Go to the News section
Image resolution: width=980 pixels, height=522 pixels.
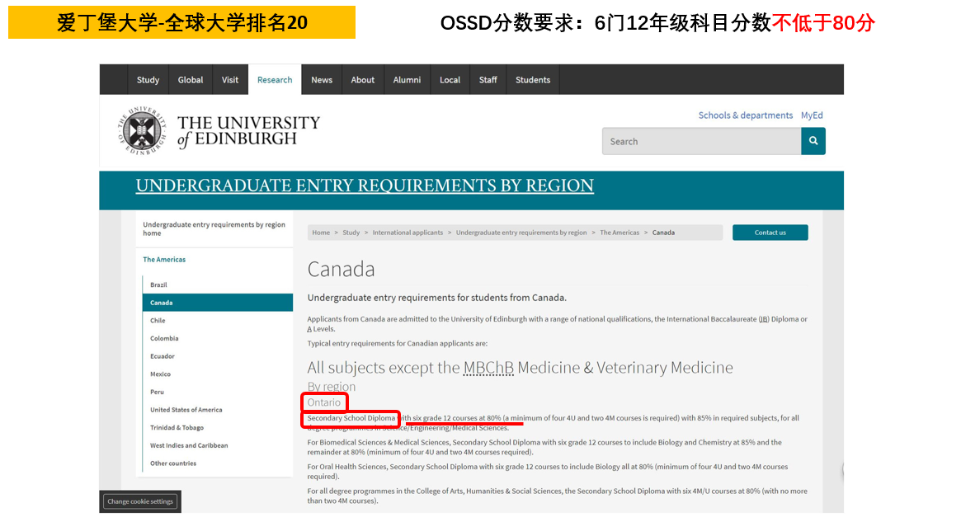(x=322, y=80)
